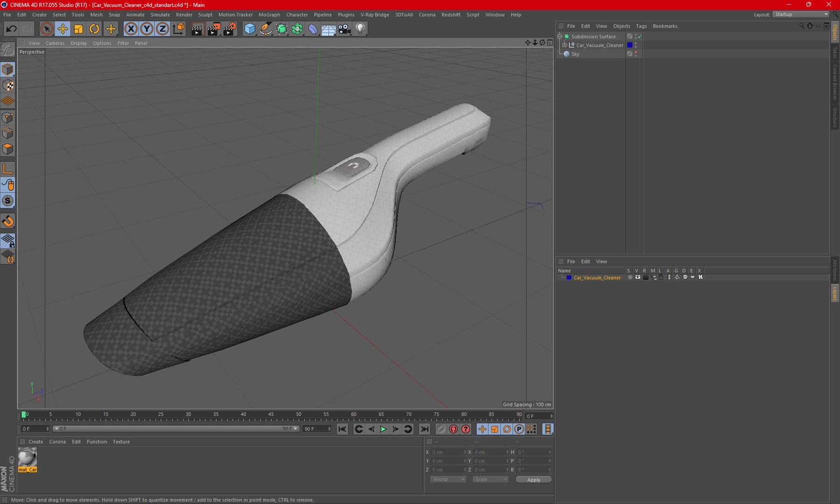Click Record Active Objects button

point(441,429)
